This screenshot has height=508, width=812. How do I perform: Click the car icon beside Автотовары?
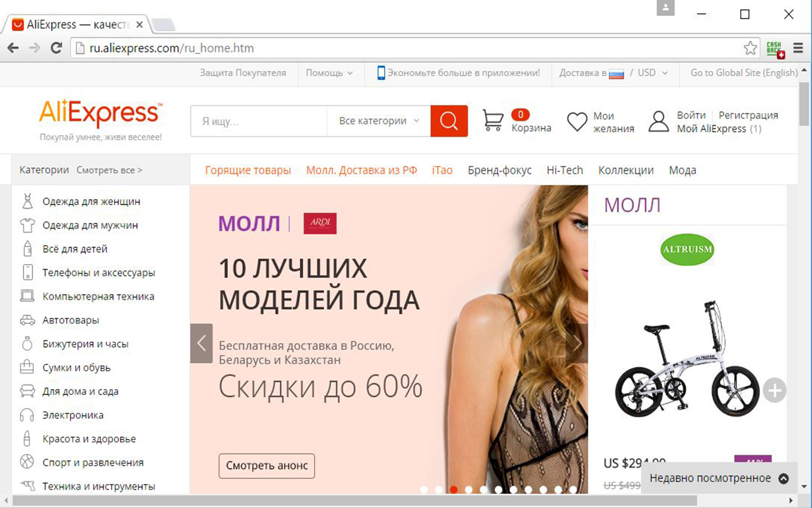(x=27, y=320)
